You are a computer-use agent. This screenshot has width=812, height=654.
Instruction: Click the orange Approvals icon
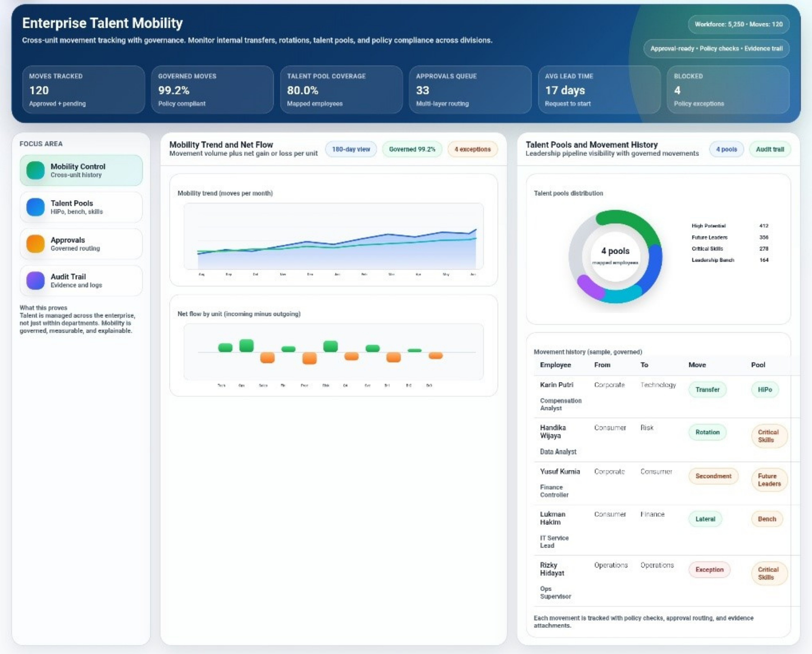point(35,244)
